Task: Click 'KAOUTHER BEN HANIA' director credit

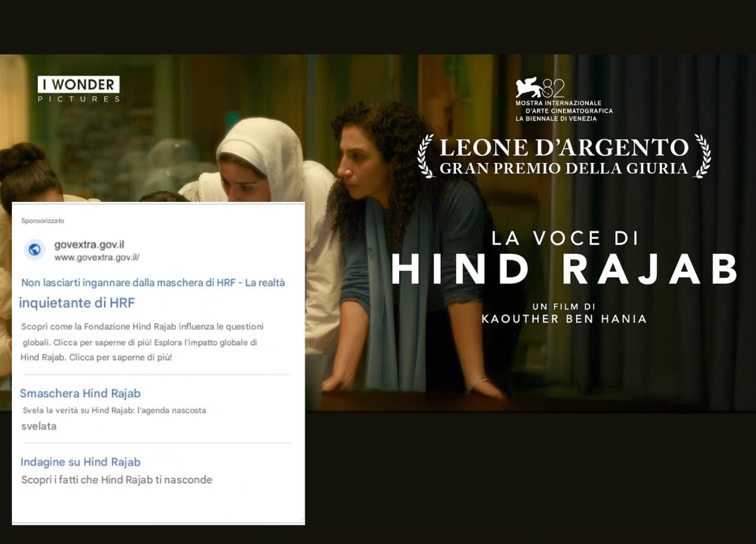Action: (x=564, y=319)
